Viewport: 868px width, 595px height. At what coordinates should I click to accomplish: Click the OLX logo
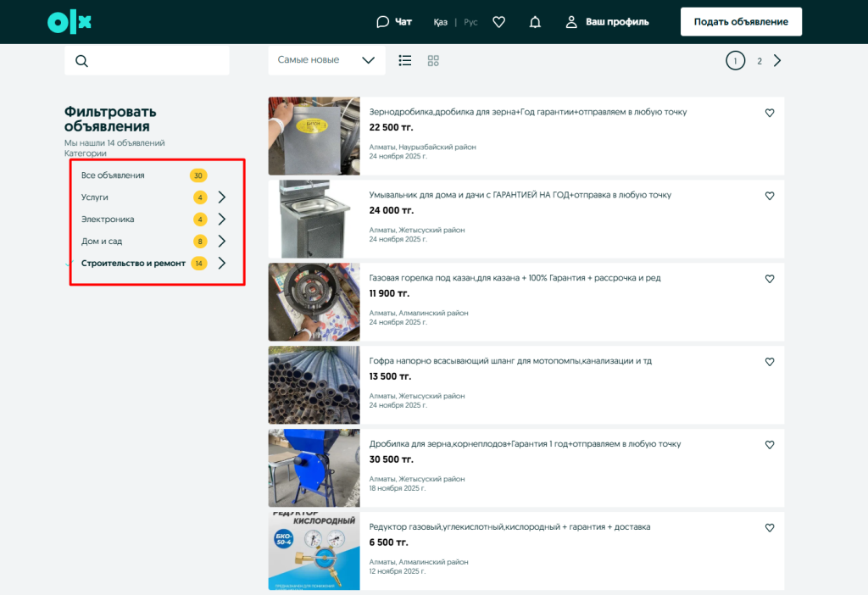pyautogui.click(x=70, y=23)
